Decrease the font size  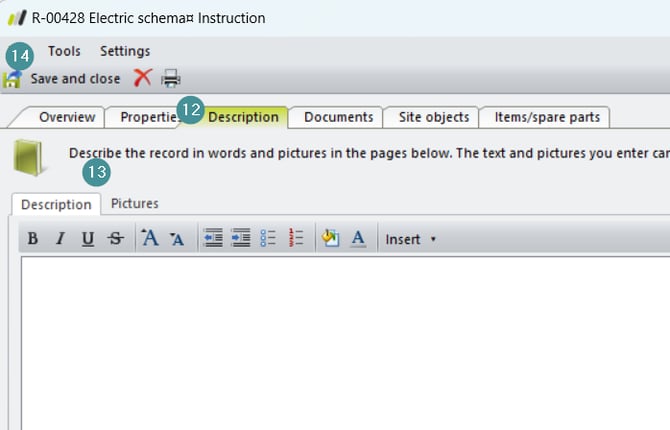pyautogui.click(x=177, y=239)
